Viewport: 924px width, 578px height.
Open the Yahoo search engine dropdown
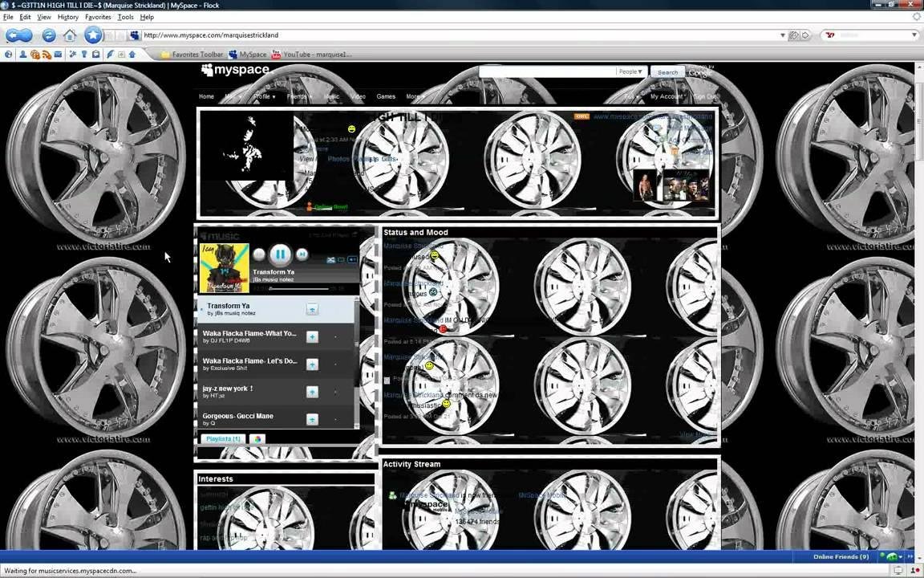914,35
